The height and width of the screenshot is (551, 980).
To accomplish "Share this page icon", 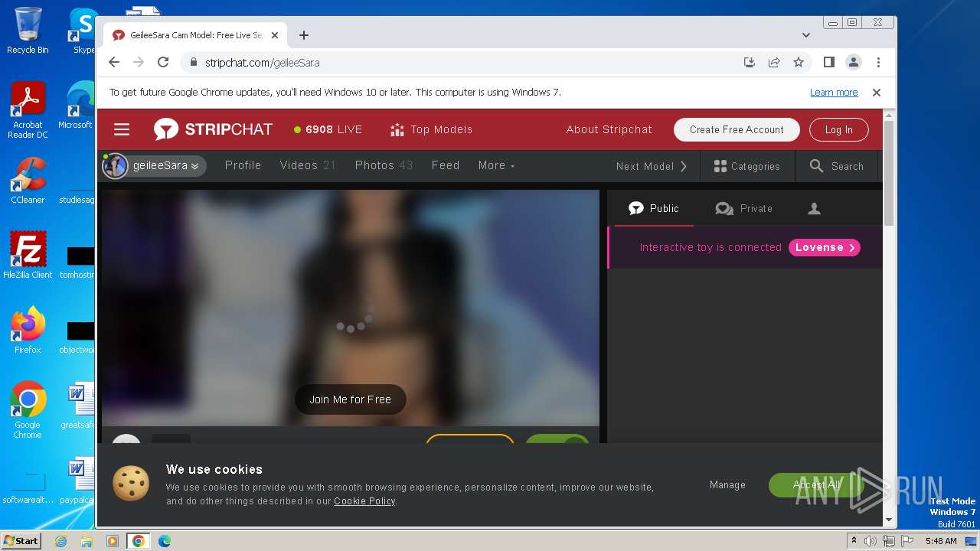I will 774,62.
